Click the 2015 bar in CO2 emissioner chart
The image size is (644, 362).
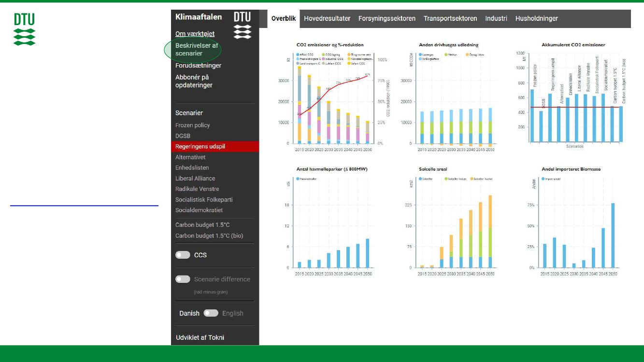pos(300,105)
